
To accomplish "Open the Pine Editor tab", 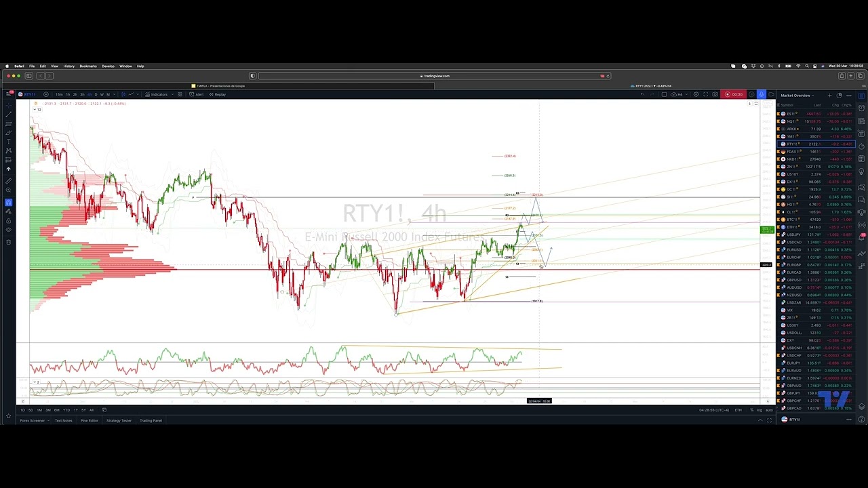I will click(x=90, y=420).
